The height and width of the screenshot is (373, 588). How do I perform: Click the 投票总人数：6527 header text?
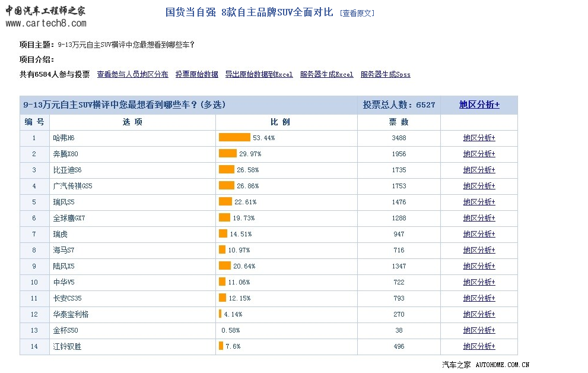399,105
